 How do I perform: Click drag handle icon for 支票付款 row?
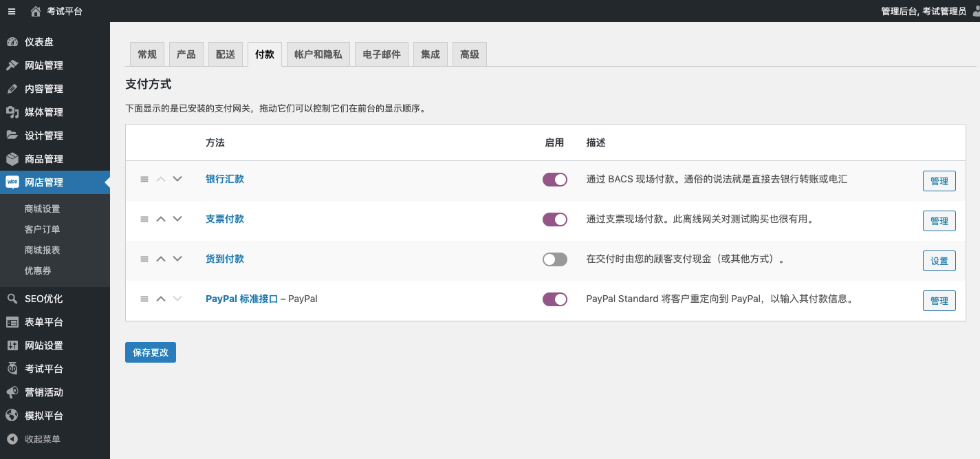[x=144, y=219]
